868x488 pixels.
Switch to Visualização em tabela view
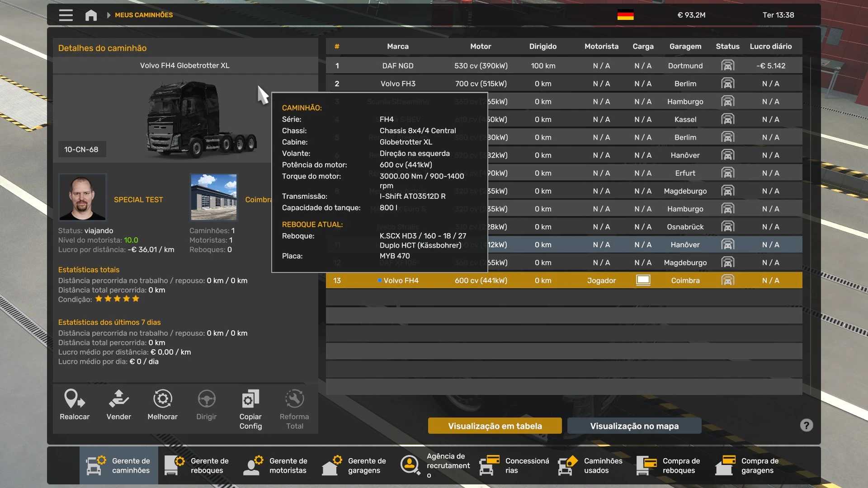pyautogui.click(x=495, y=426)
